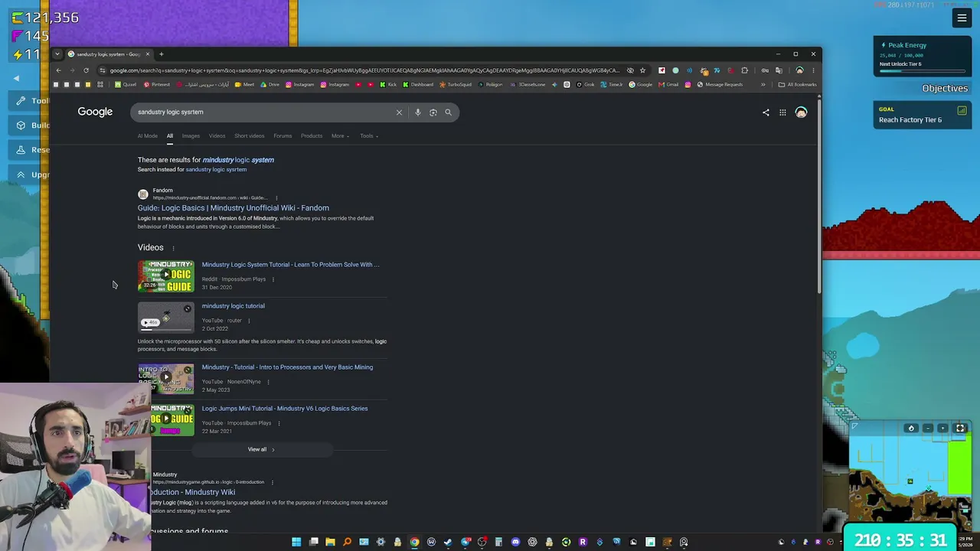The width and height of the screenshot is (980, 551).
Task: Select the Short videos tab
Action: [x=250, y=136]
